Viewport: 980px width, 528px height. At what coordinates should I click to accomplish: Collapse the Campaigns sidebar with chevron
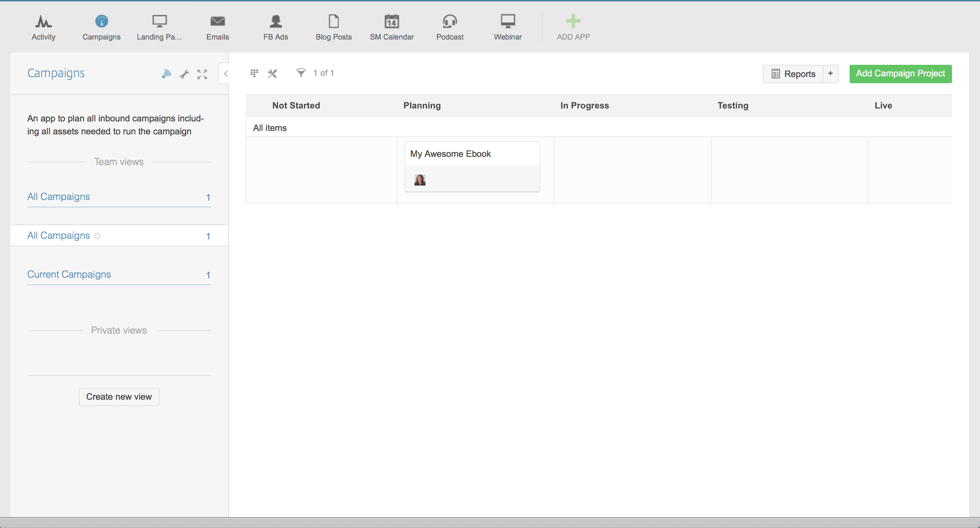click(226, 74)
